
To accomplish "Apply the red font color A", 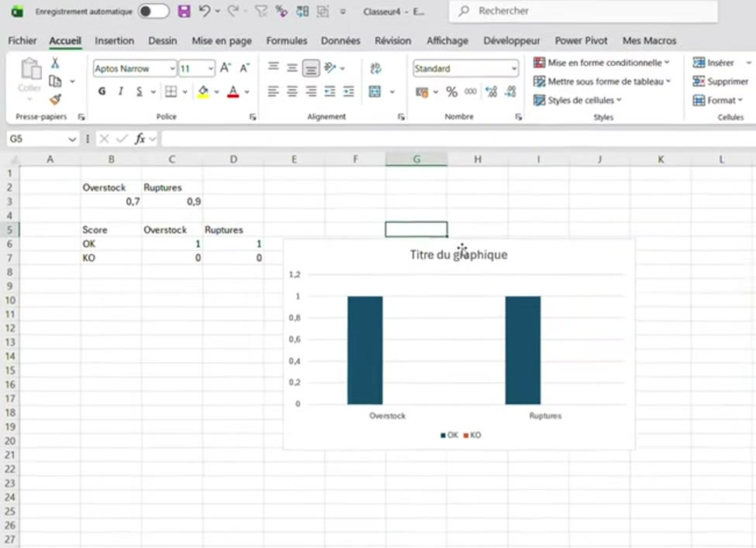I will tap(233, 91).
